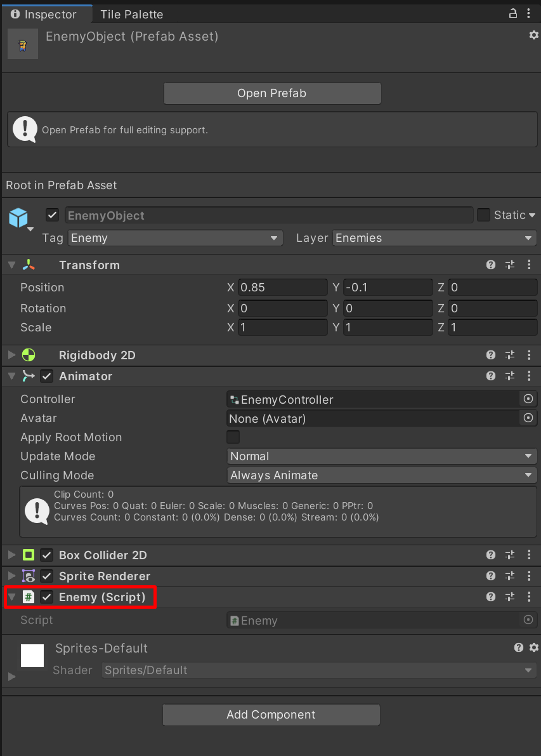Open Sprites-Default material help icon
The width and height of the screenshot is (541, 756).
click(x=519, y=647)
